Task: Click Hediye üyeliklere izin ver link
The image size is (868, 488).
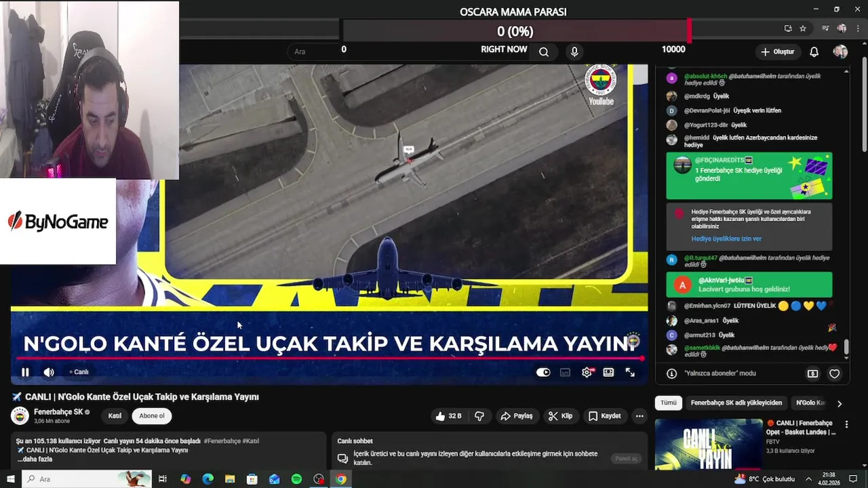Action: [726, 239]
